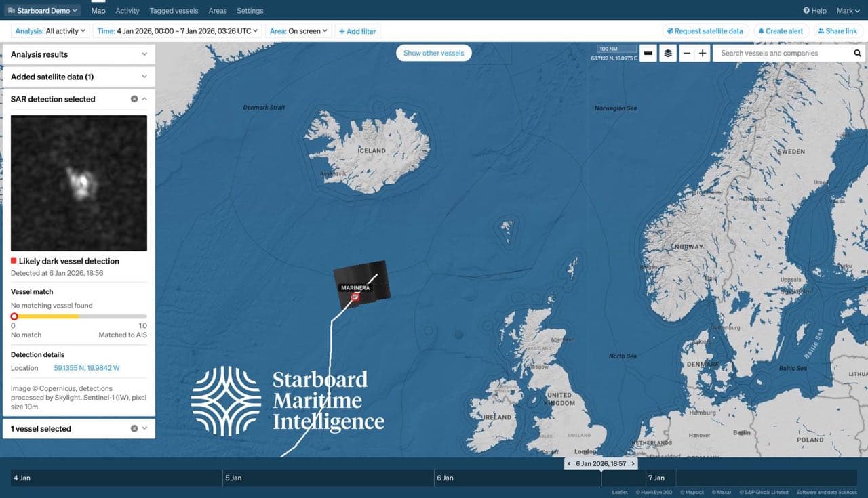Clear the 1 vessel selected panel
Screen dimensions: 868x498
(134, 428)
